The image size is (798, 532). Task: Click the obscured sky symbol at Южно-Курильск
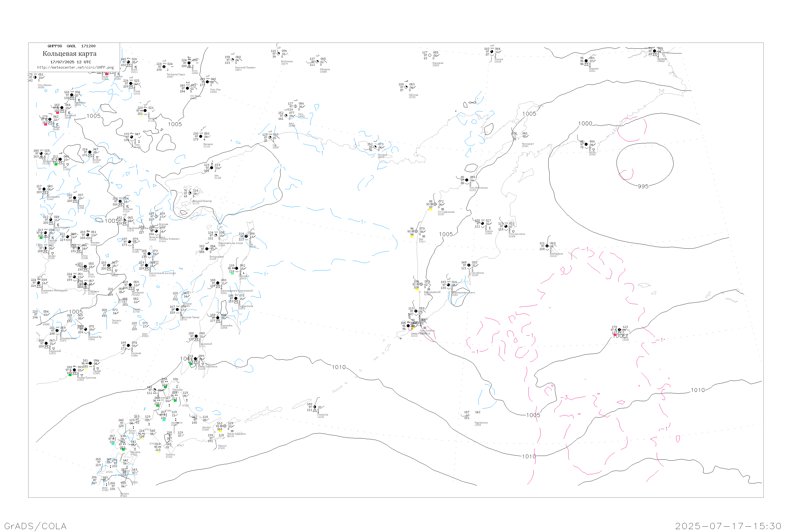[225, 426]
